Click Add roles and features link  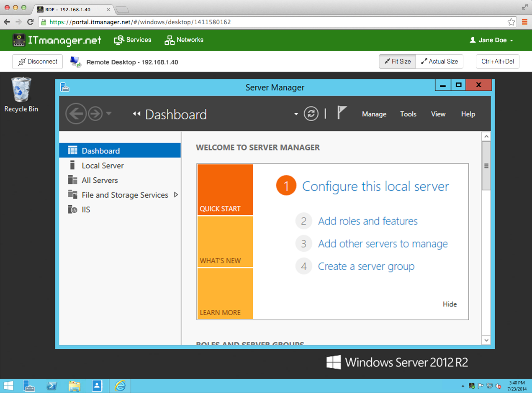tap(368, 221)
